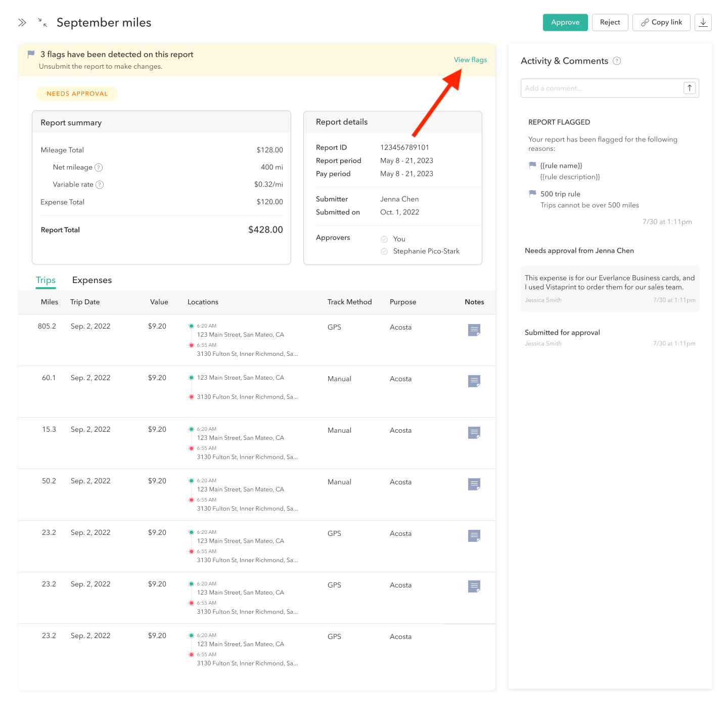Image resolution: width=728 pixels, height=722 pixels.
Task: Open the Activity & Comments help icon
Action: tap(617, 61)
